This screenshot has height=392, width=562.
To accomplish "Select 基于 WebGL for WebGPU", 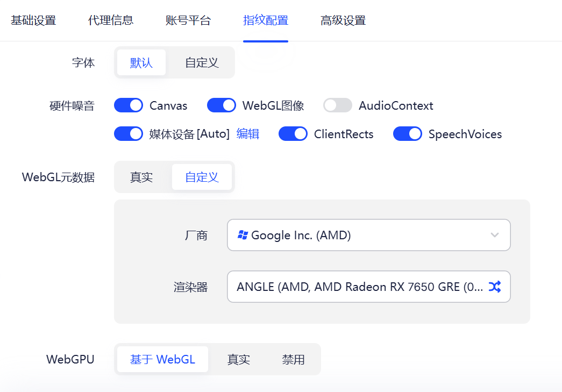I will [162, 359].
